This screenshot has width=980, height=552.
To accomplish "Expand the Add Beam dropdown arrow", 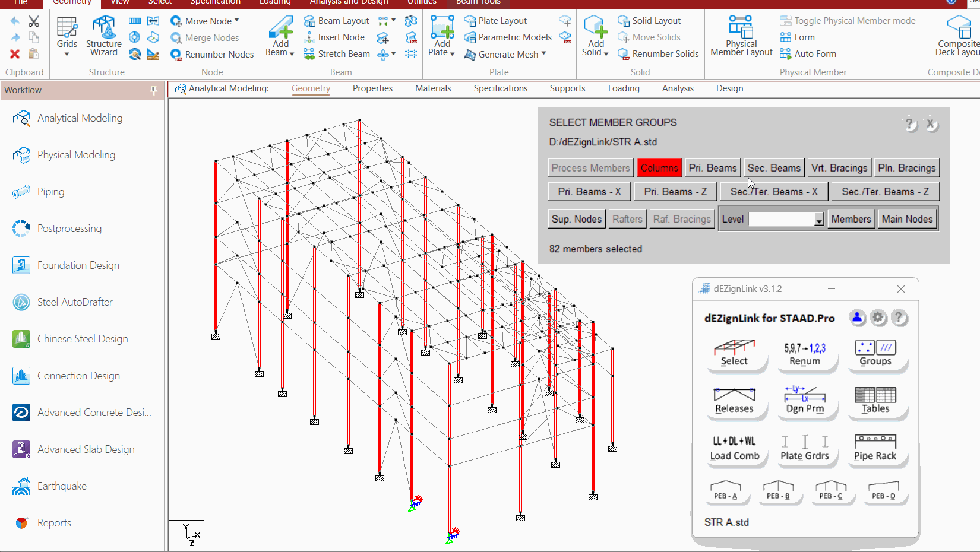I will [x=292, y=53].
